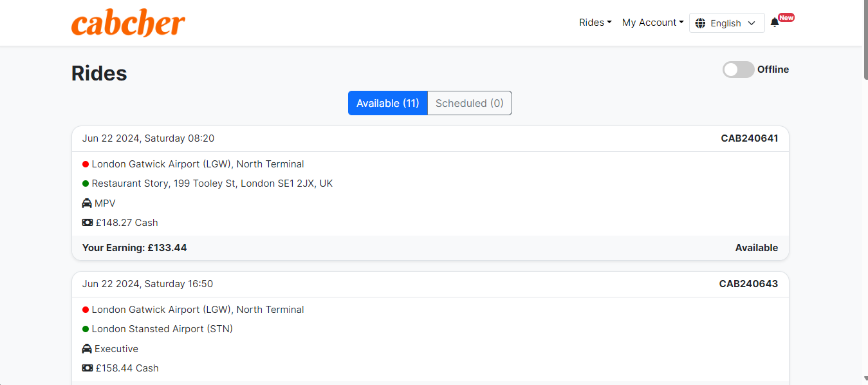Expand the Rides dropdown menu
Screen dimensions: 868x385
[595, 23]
